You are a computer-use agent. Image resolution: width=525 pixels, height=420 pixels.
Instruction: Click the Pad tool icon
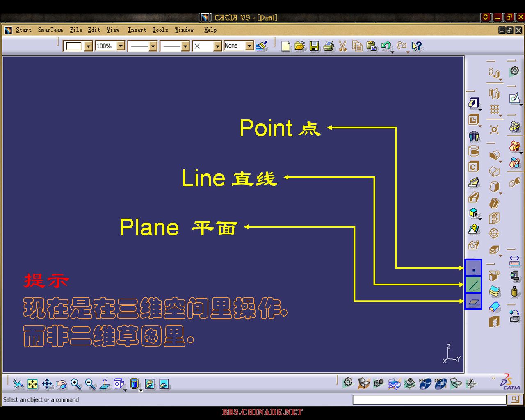[474, 103]
